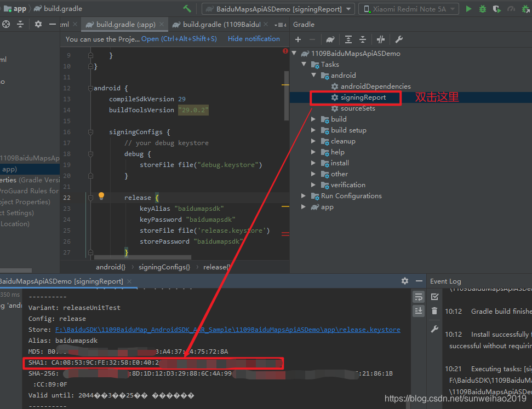This screenshot has width=532, height=409.
Task: Open the profiler gauge icon
Action: 511,9
